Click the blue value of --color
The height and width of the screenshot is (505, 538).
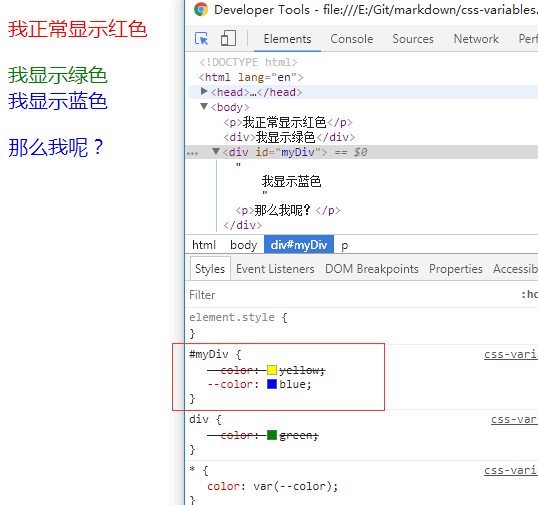(292, 384)
